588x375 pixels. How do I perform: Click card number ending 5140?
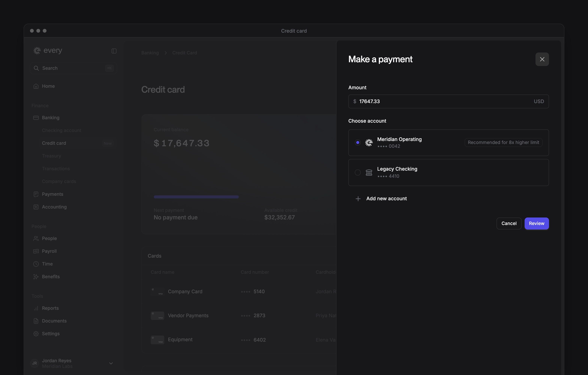253,292
